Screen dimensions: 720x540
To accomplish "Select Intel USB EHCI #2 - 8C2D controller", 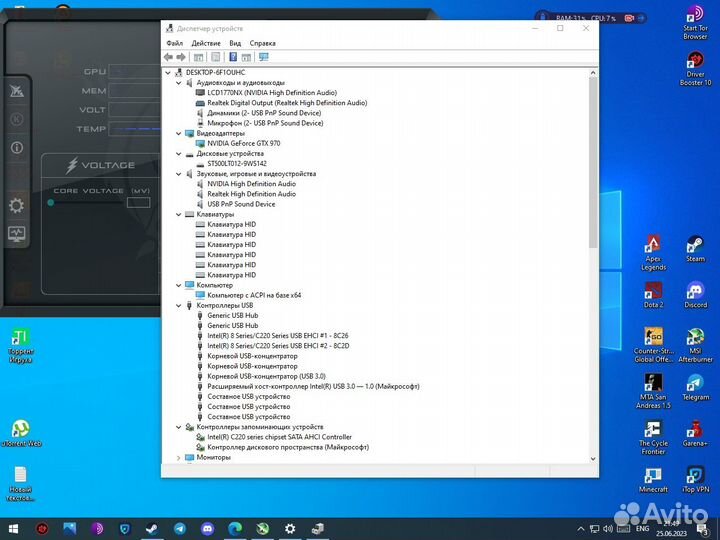I will pos(278,346).
